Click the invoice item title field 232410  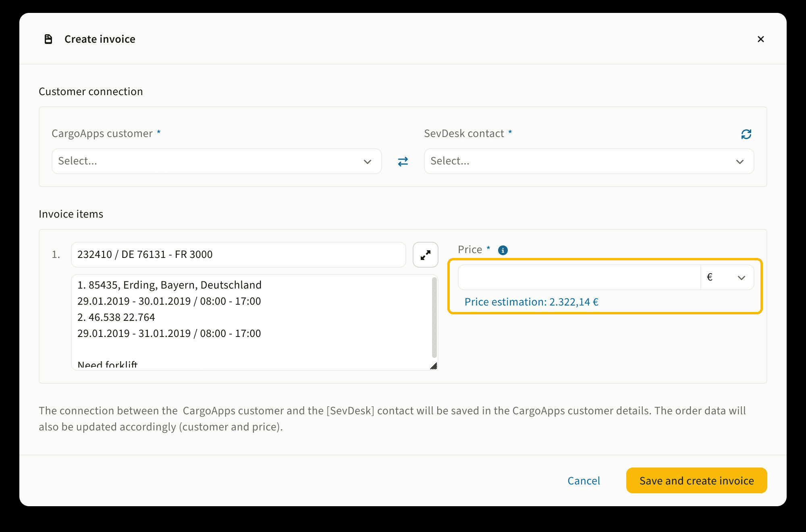239,255
